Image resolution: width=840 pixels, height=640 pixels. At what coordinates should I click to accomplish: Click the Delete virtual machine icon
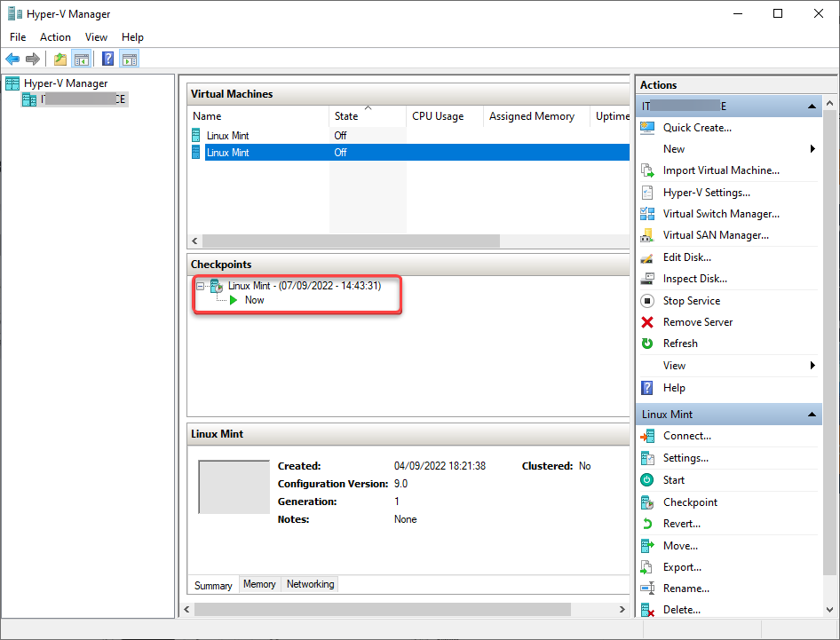(x=647, y=610)
